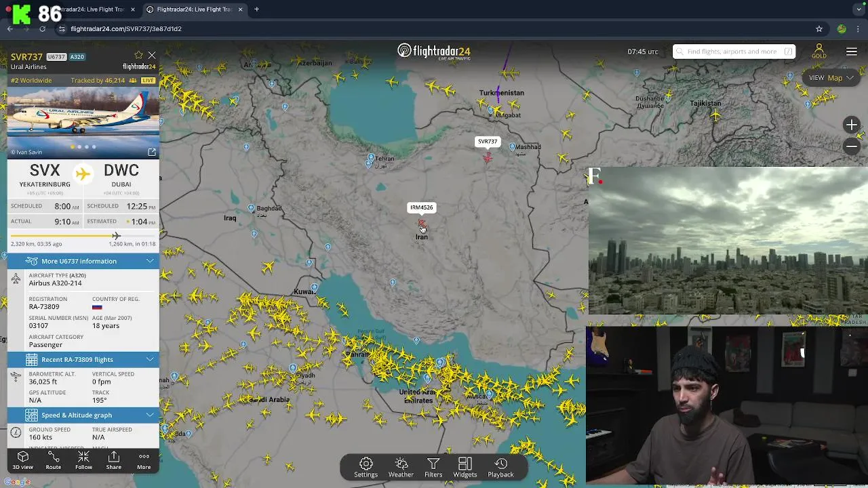Open the More options in flight panel

coord(144,460)
